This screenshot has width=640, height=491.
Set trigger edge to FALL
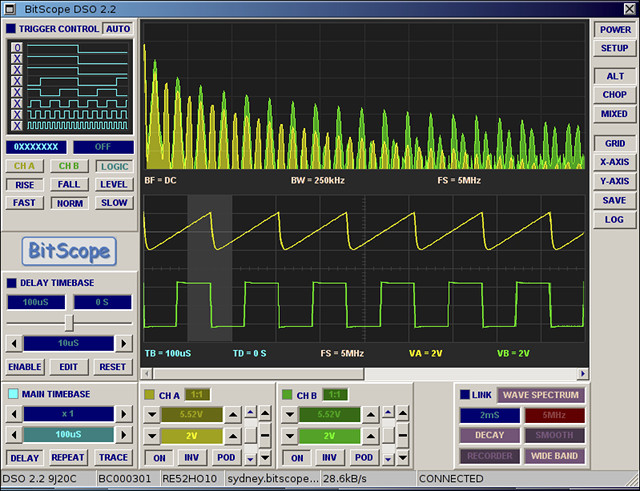point(69,184)
